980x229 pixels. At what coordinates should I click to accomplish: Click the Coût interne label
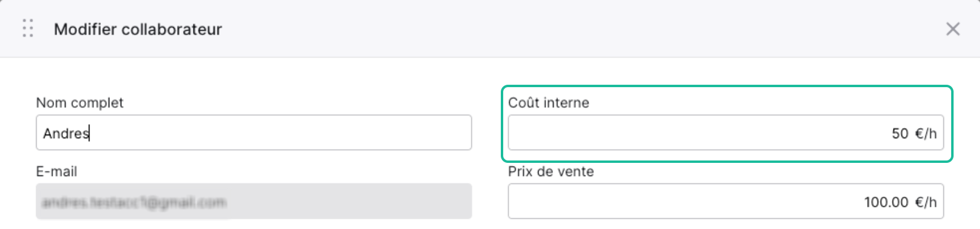(549, 103)
